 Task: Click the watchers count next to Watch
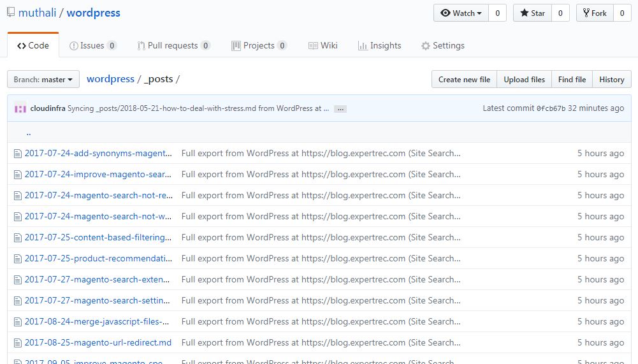[x=497, y=13]
